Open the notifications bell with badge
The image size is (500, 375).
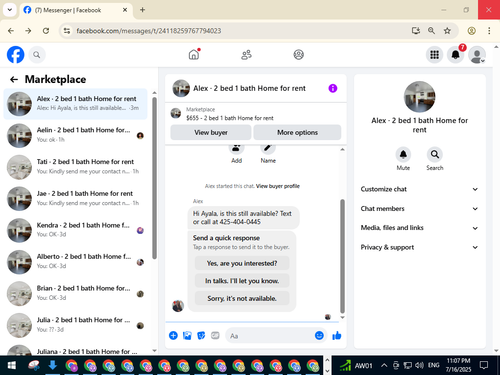(455, 55)
